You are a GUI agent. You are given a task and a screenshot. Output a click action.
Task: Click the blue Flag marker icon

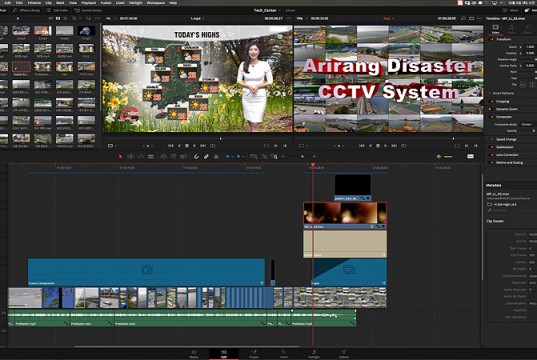(227, 157)
